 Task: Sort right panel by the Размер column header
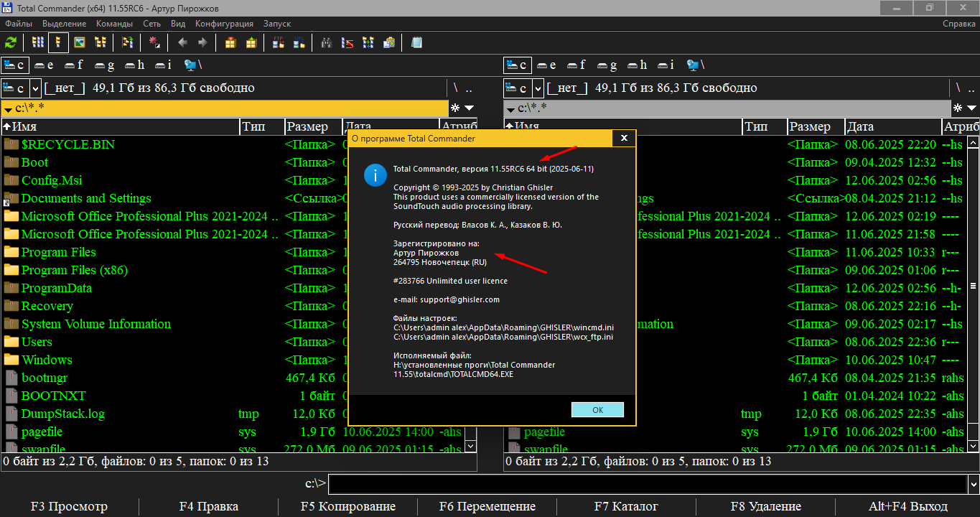(816, 126)
